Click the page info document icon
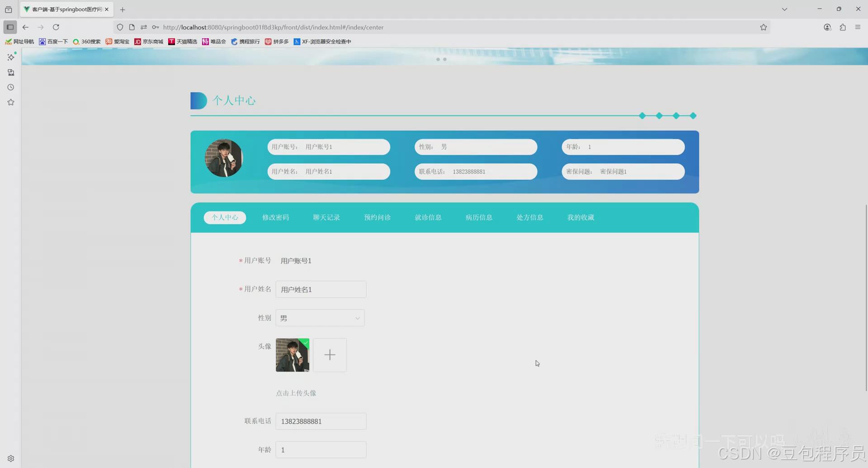The image size is (868, 468). click(132, 27)
